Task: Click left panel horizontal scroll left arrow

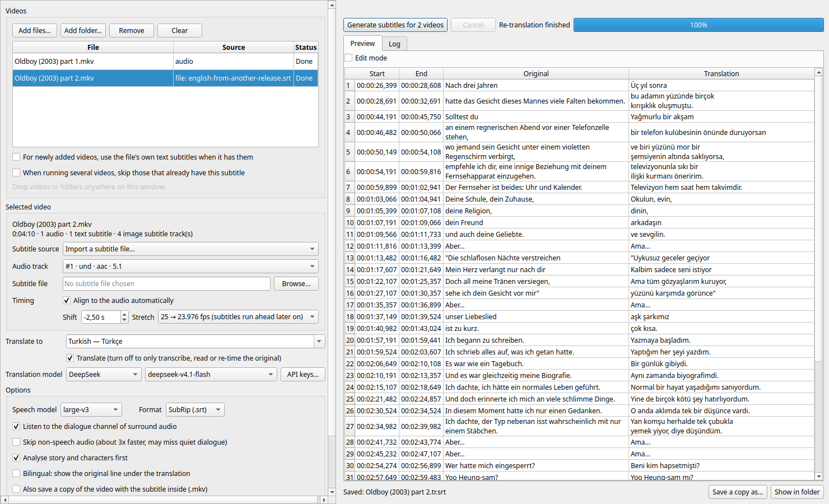Action: (5, 500)
